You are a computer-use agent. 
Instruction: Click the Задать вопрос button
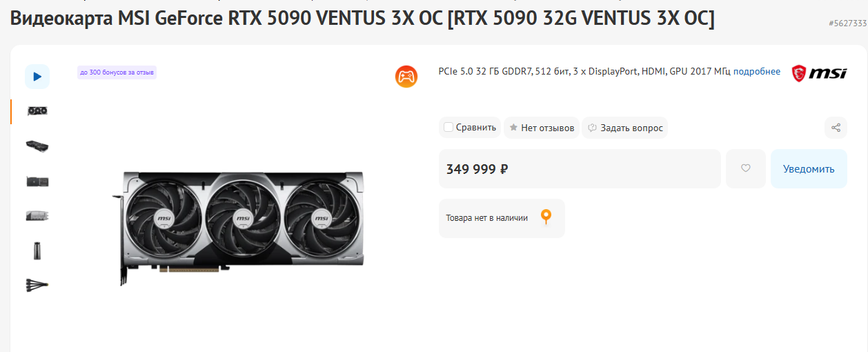pyautogui.click(x=625, y=128)
